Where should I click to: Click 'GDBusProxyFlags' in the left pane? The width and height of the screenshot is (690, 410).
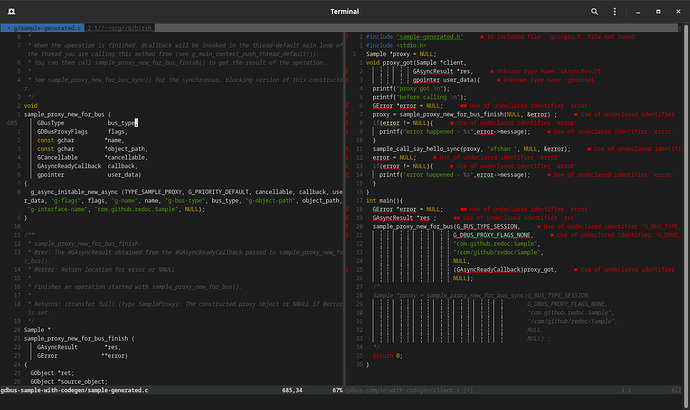tap(62, 132)
